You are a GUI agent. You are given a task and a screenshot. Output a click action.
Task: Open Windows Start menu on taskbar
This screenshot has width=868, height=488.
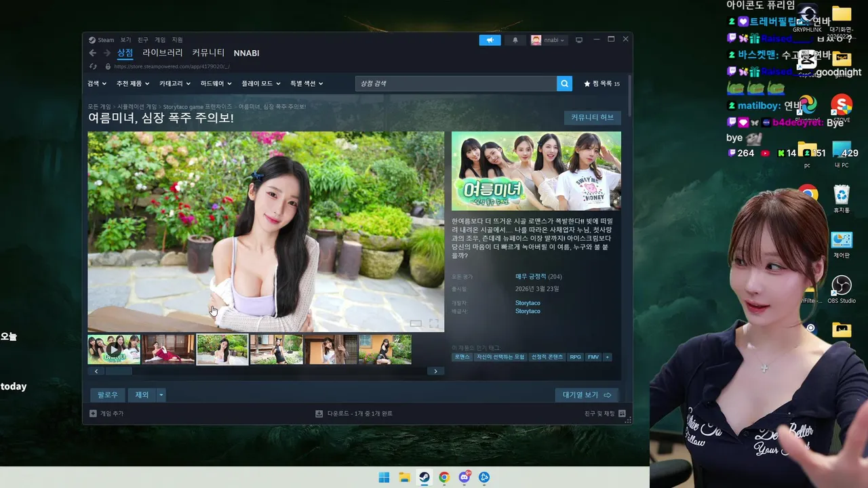384,477
